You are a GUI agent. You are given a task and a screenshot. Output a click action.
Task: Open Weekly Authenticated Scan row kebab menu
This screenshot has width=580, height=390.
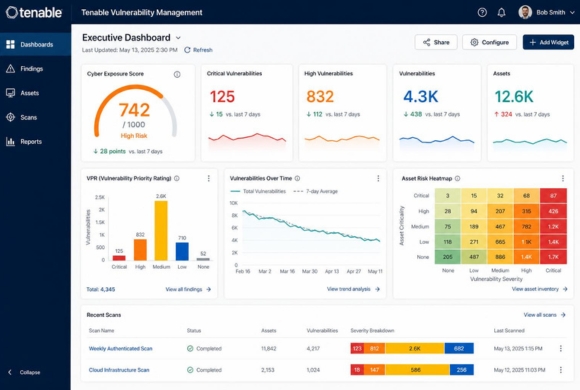561,349
